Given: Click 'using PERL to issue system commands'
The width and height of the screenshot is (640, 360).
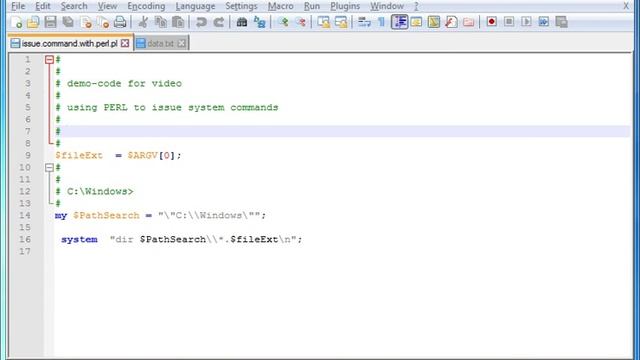Looking at the screenshot, I should click(x=173, y=108).
